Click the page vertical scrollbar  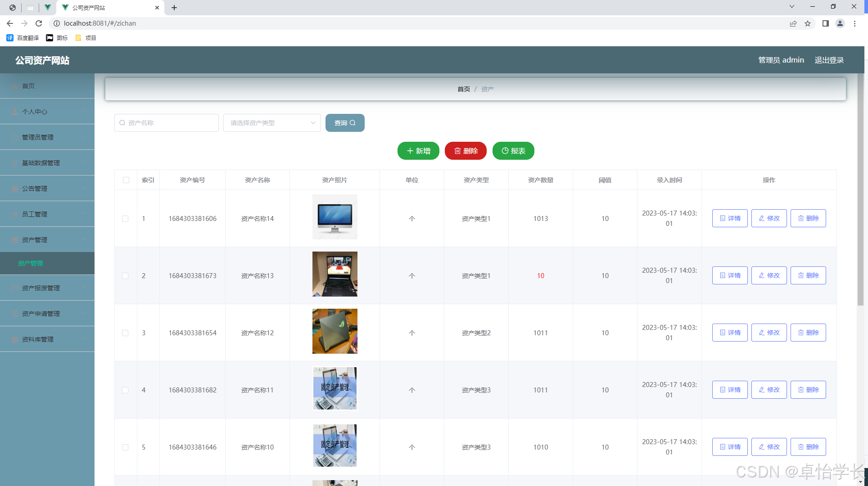point(860,189)
